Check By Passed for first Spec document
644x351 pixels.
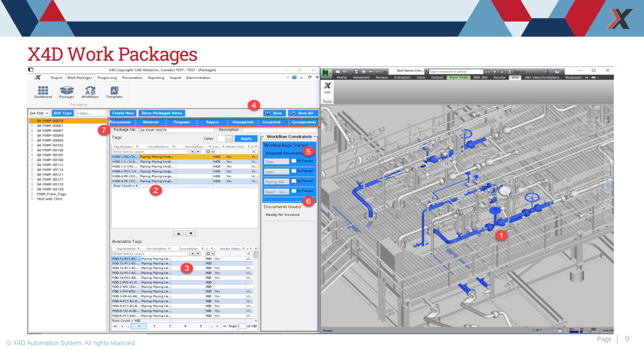pyautogui.click(x=294, y=161)
